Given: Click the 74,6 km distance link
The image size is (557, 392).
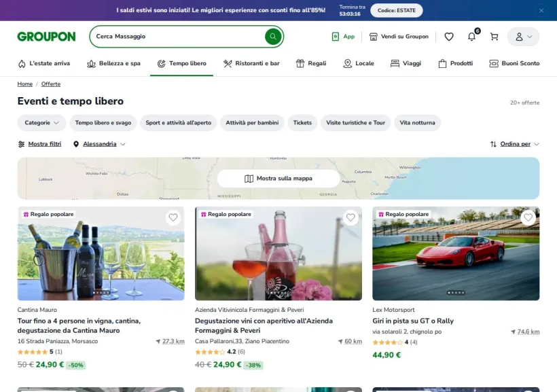Looking at the screenshot, I should [528, 332].
